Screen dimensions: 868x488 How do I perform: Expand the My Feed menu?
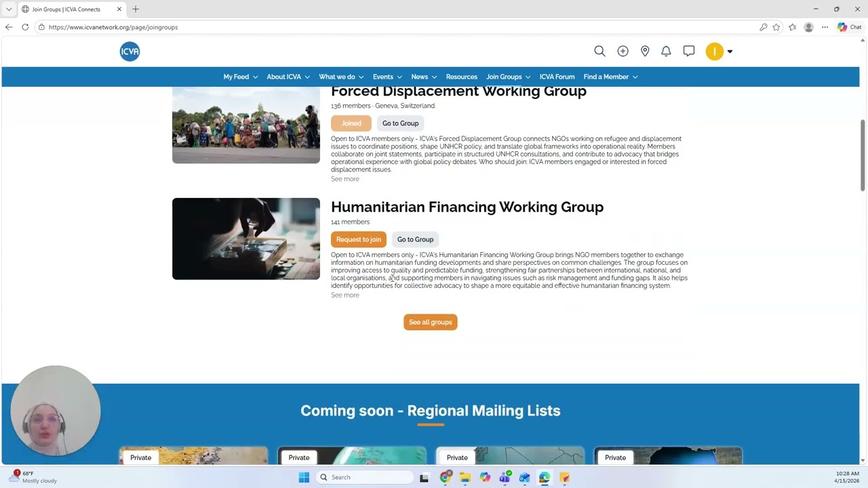click(241, 77)
